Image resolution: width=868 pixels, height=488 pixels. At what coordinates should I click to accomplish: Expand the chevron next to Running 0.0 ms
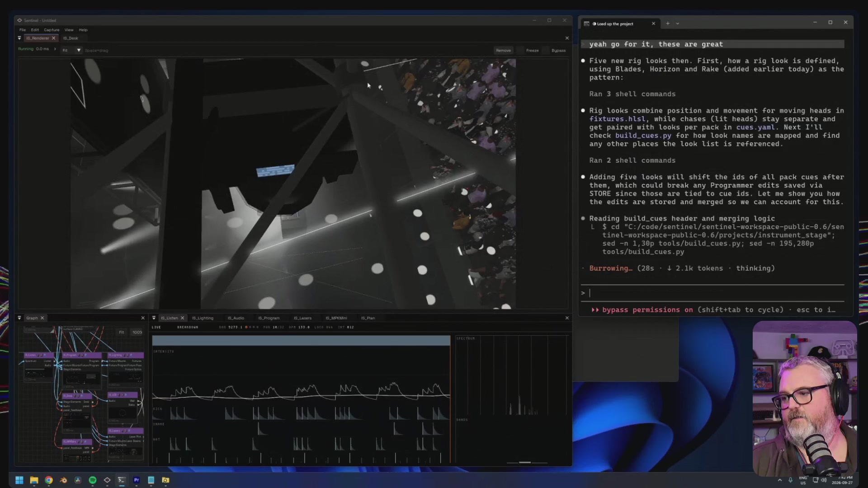point(55,49)
